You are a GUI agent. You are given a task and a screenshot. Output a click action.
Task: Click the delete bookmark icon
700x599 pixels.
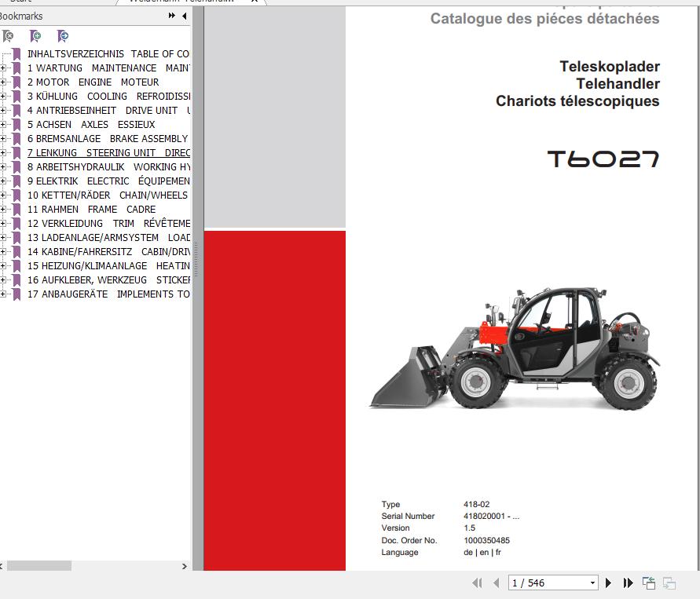pyautogui.click(x=8, y=35)
